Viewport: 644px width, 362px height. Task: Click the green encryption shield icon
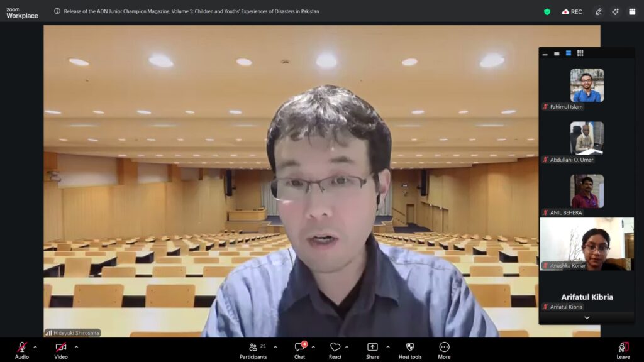547,11
